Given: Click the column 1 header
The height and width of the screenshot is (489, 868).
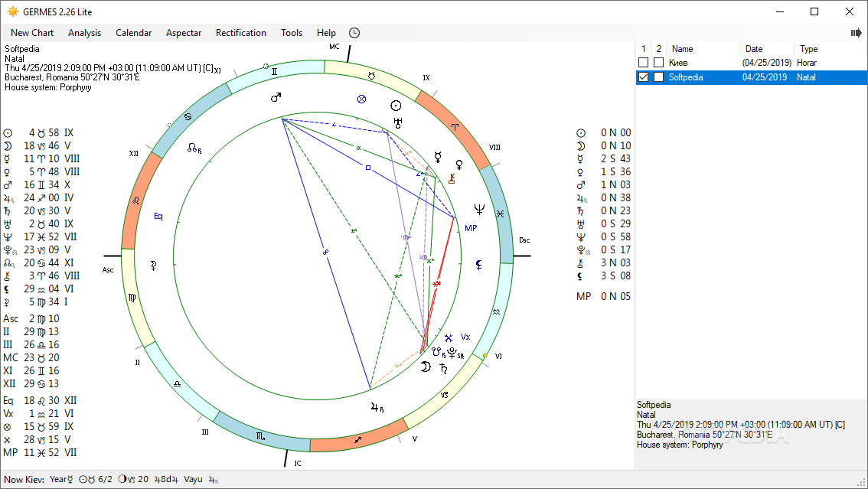Looking at the screenshot, I should point(643,49).
